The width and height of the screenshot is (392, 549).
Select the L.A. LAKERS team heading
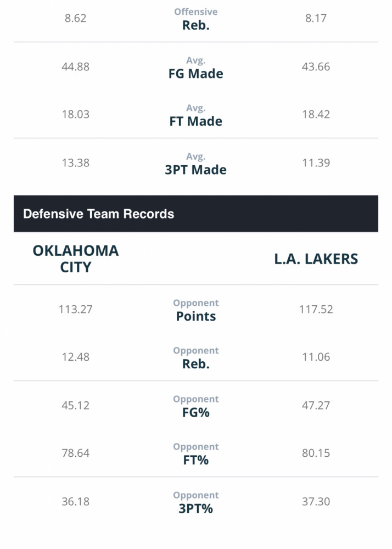[316, 259]
